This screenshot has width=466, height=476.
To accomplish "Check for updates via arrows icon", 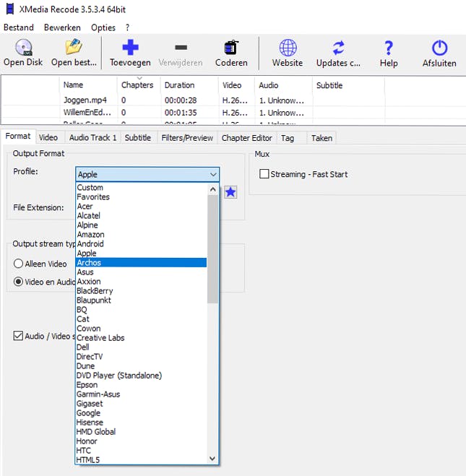I will point(338,48).
